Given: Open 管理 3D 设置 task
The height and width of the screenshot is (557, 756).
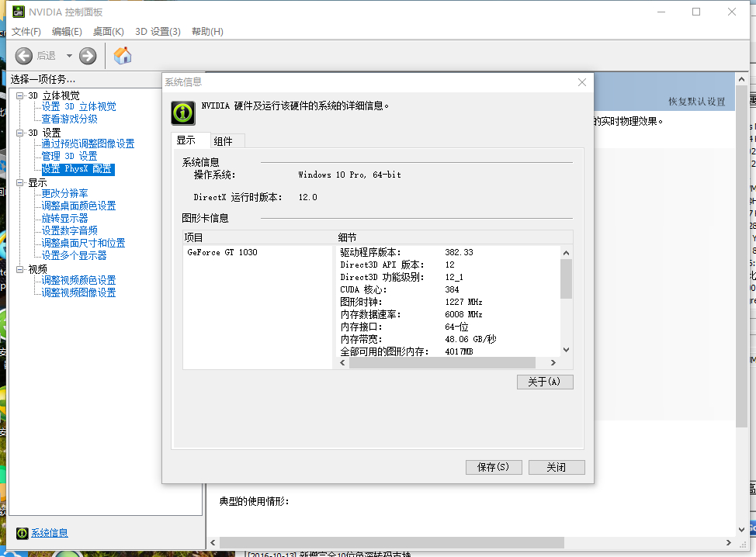Looking at the screenshot, I should click(69, 156).
